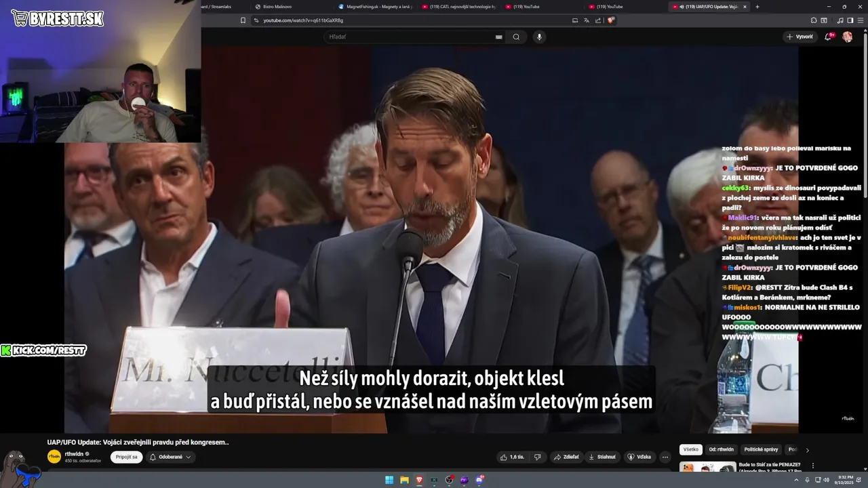Click the cast screen icon in the address bar
This screenshot has width=868, height=488.
[575, 20]
